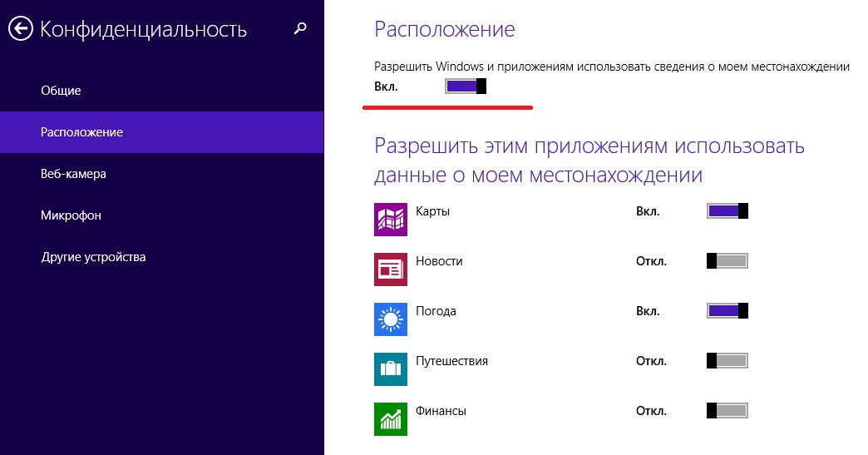This screenshot has width=868, height=455.
Task: Click the Путешествия travel app icon
Action: click(390, 368)
